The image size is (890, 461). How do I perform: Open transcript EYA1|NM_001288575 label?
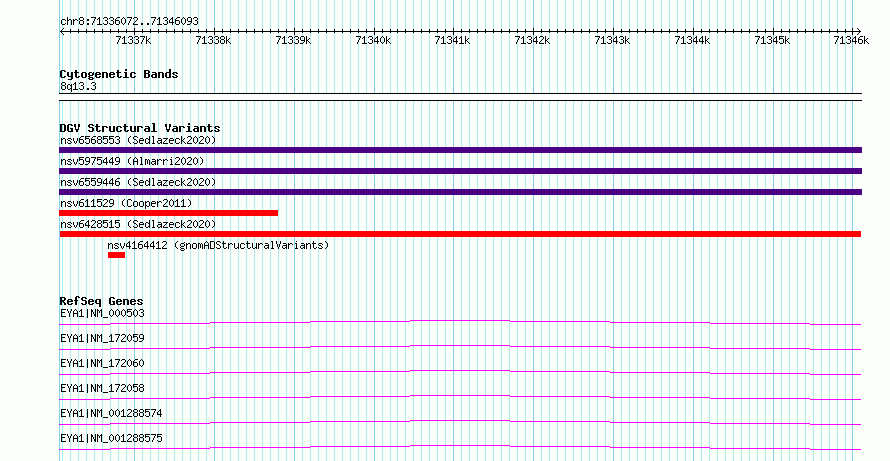point(111,438)
